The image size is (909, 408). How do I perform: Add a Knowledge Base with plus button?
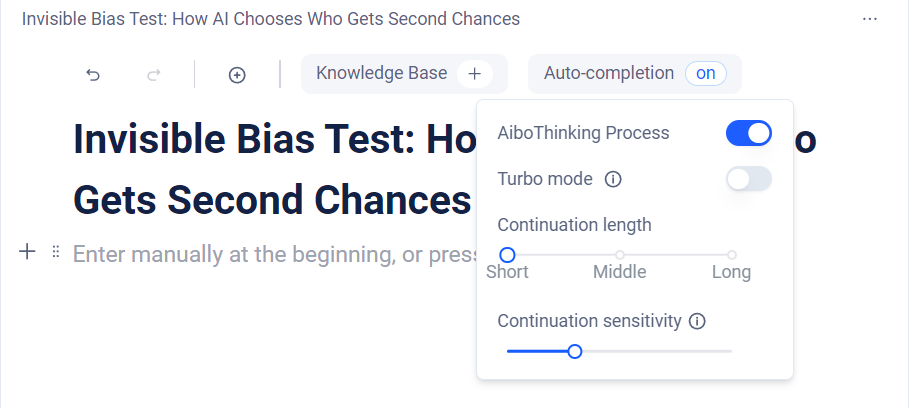point(475,74)
